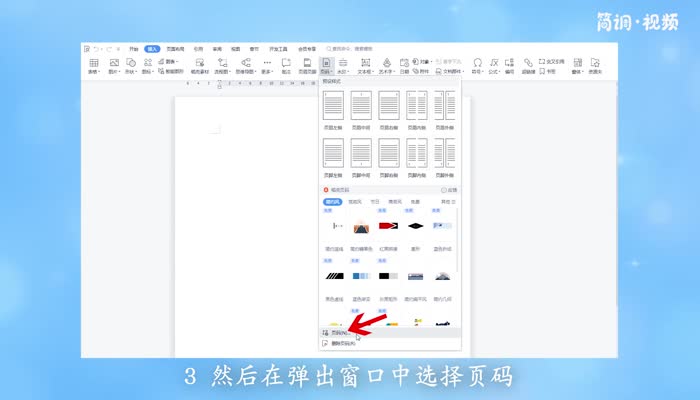Open the 形状 (shapes) dropdown
Screen dimensions: 700x400
point(131,66)
